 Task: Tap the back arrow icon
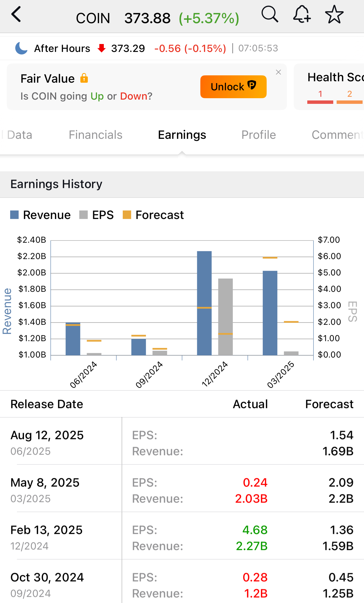[16, 14]
